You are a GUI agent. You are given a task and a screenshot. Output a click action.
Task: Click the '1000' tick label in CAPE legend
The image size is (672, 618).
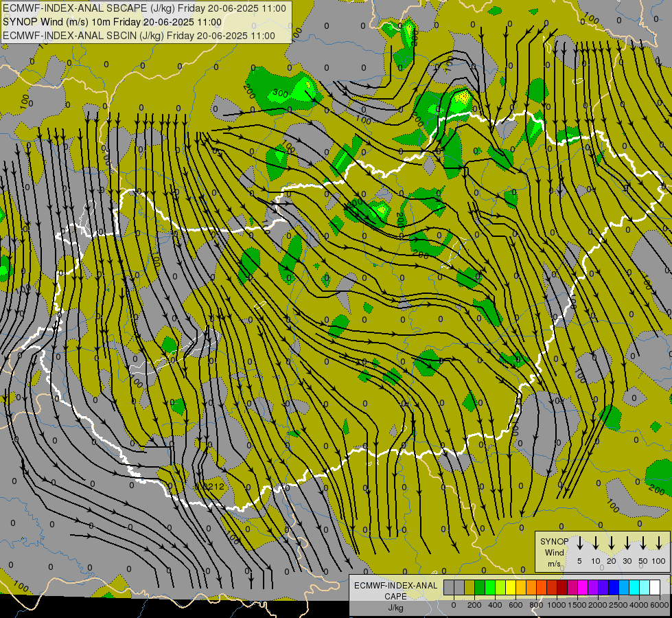click(x=557, y=605)
